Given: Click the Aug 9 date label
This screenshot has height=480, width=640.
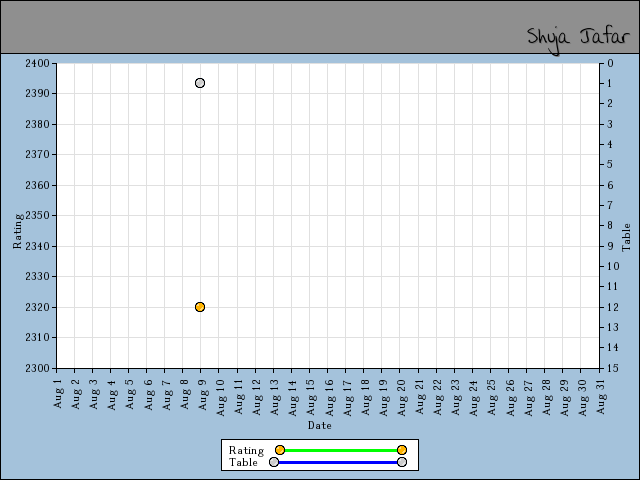Looking at the screenshot, I should pyautogui.click(x=202, y=394).
